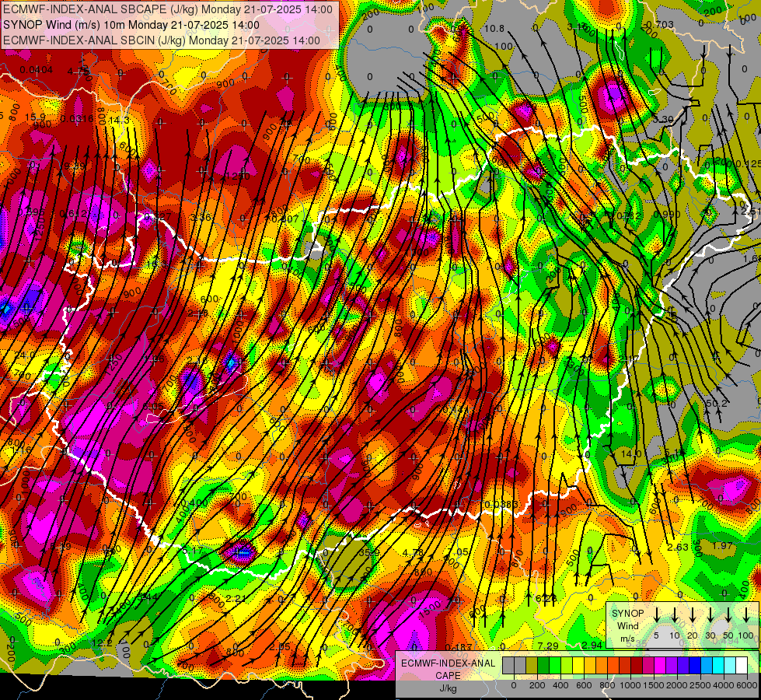Click the 30 m/s wind arrow in SYNOP legend

710,614
